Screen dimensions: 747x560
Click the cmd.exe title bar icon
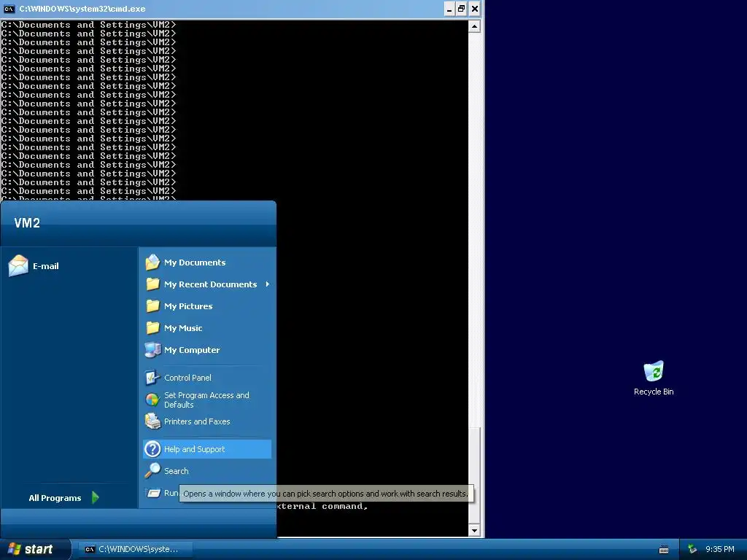(x=9, y=9)
